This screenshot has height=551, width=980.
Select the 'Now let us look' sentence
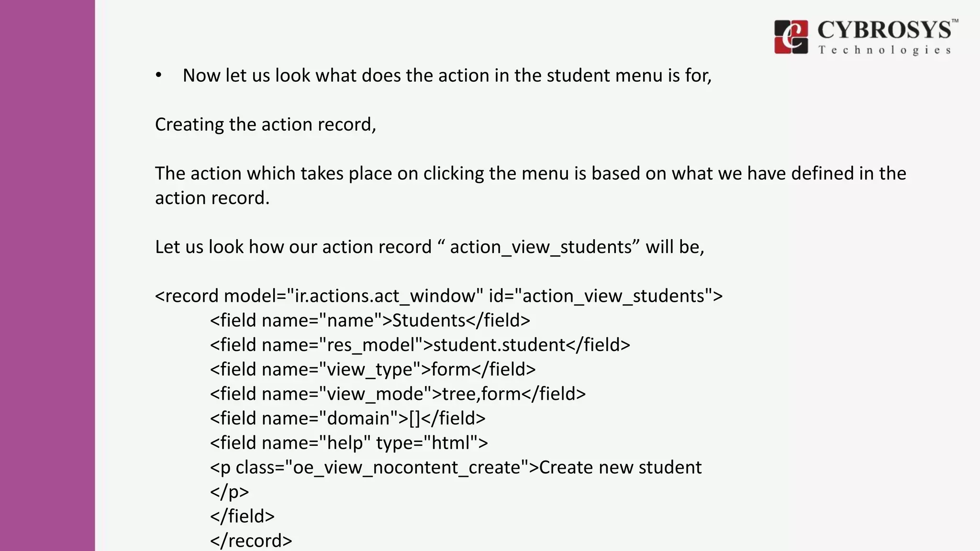click(447, 76)
